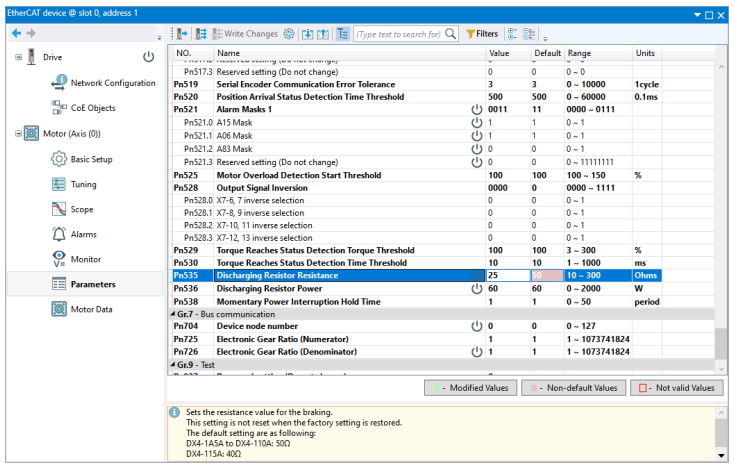Click description panel scroll down arrow
Image resolution: width=735 pixels, height=466 pixels.
tap(721, 455)
